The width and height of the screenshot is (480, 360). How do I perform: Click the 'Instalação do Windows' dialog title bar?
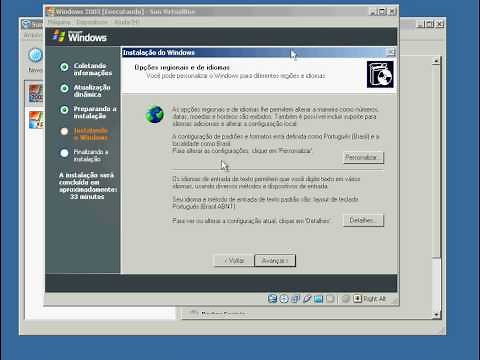[x=259, y=52]
